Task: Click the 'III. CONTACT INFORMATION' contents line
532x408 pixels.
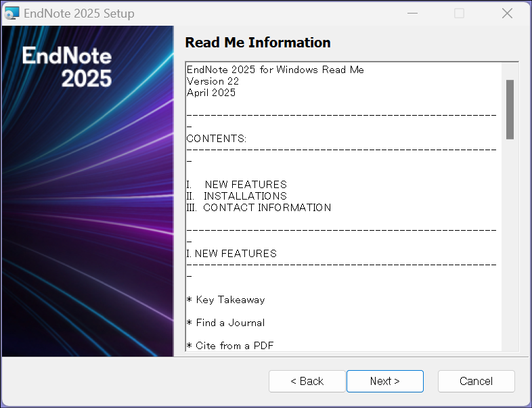Action: (x=259, y=208)
